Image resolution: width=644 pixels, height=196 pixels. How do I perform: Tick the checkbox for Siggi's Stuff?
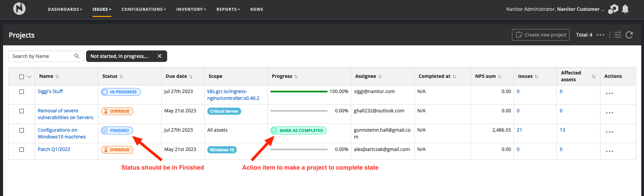click(22, 92)
